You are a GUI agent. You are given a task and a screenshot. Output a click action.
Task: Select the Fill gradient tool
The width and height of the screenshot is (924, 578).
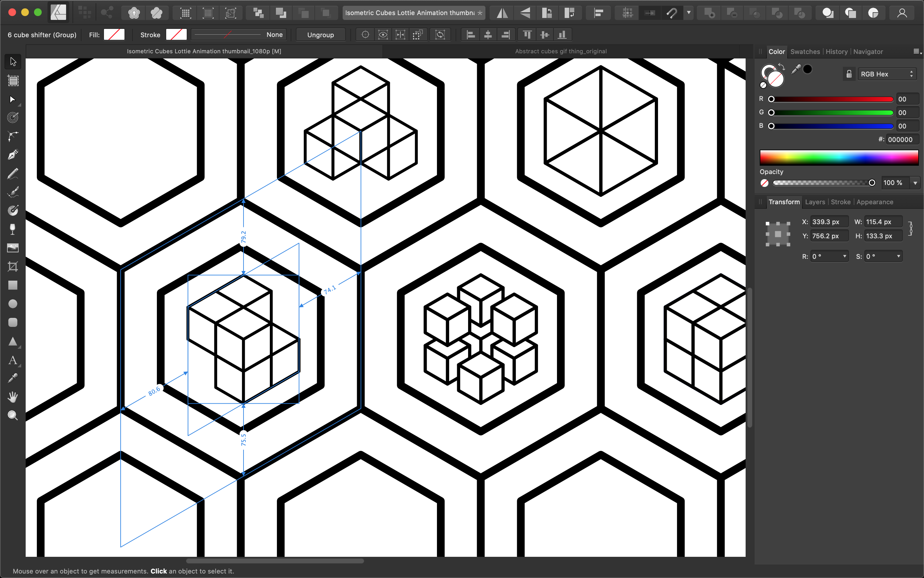click(13, 211)
